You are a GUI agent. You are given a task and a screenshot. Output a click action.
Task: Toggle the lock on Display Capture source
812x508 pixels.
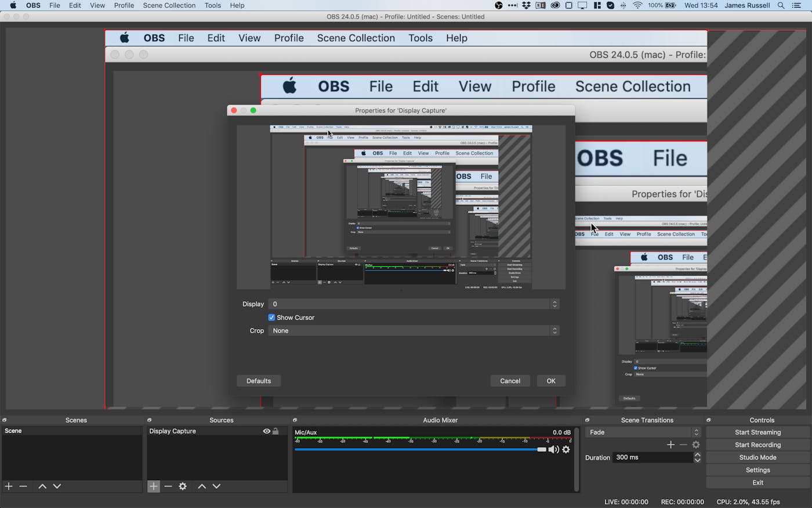click(x=275, y=431)
